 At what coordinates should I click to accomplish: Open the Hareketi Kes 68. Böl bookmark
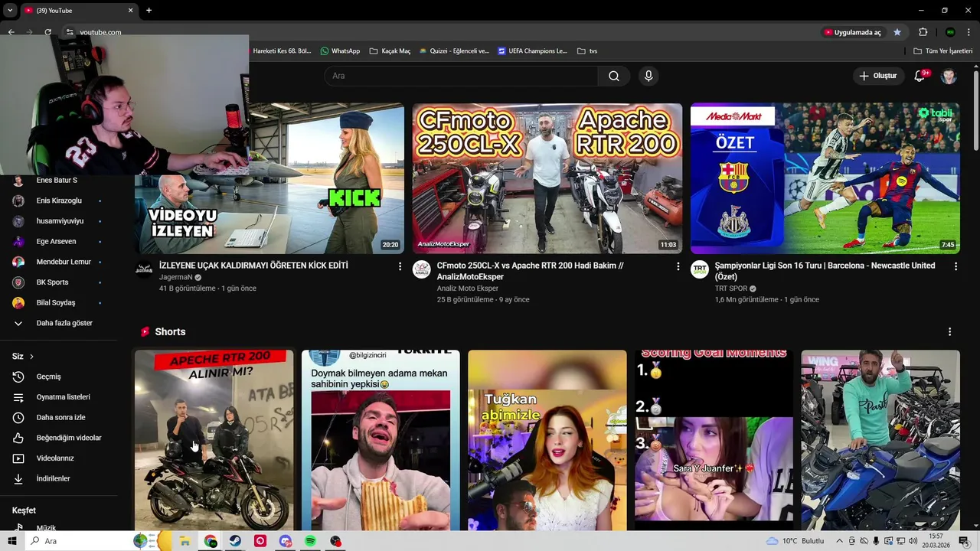(x=281, y=51)
